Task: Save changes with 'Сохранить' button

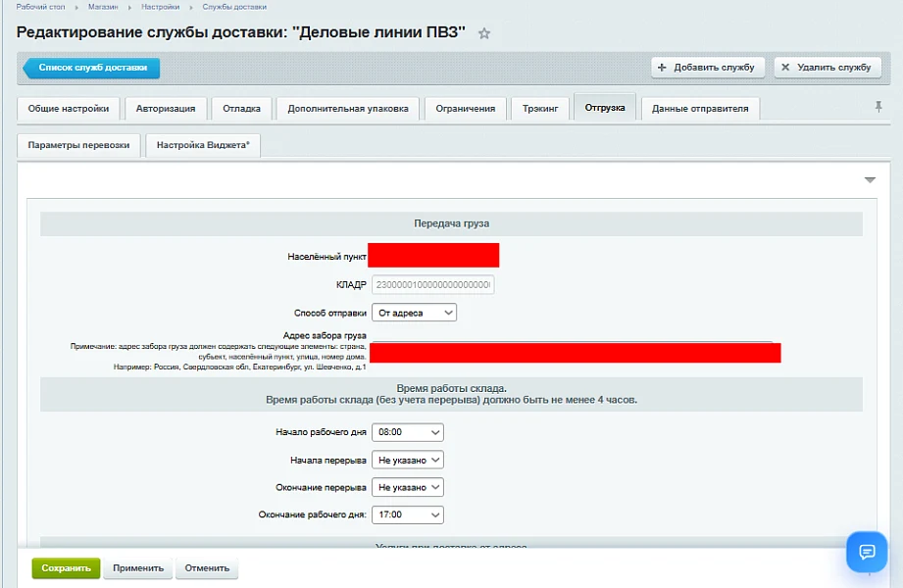Action: 67,568
